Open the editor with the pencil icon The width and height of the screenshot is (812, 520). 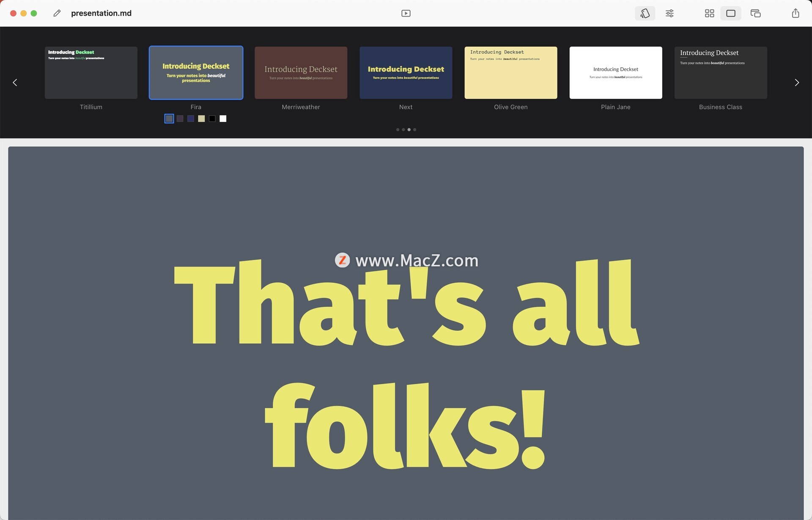(x=57, y=13)
